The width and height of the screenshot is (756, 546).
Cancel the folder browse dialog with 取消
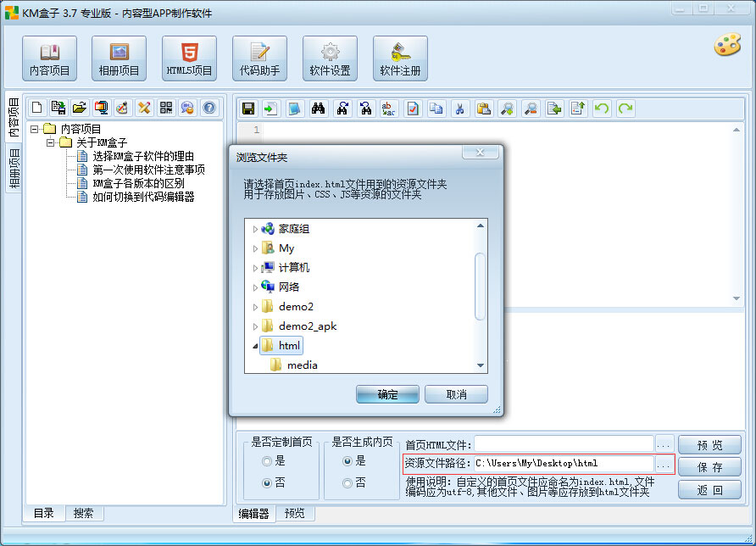pyautogui.click(x=456, y=394)
